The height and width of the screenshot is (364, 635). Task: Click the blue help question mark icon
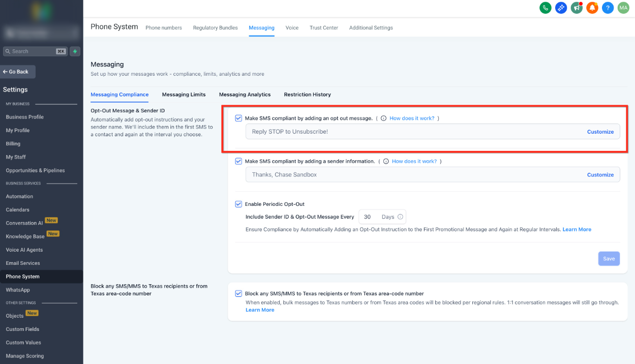(608, 8)
